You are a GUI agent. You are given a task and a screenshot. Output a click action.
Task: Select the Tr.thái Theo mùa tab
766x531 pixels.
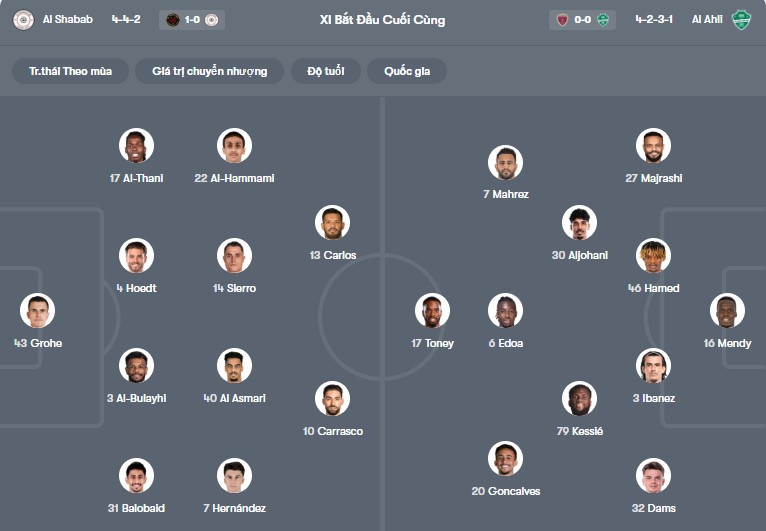click(71, 71)
